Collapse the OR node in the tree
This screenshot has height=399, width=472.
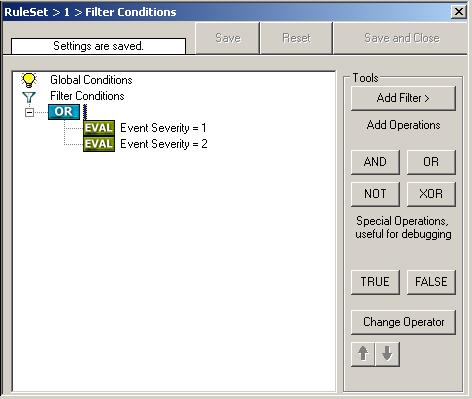coord(29,112)
